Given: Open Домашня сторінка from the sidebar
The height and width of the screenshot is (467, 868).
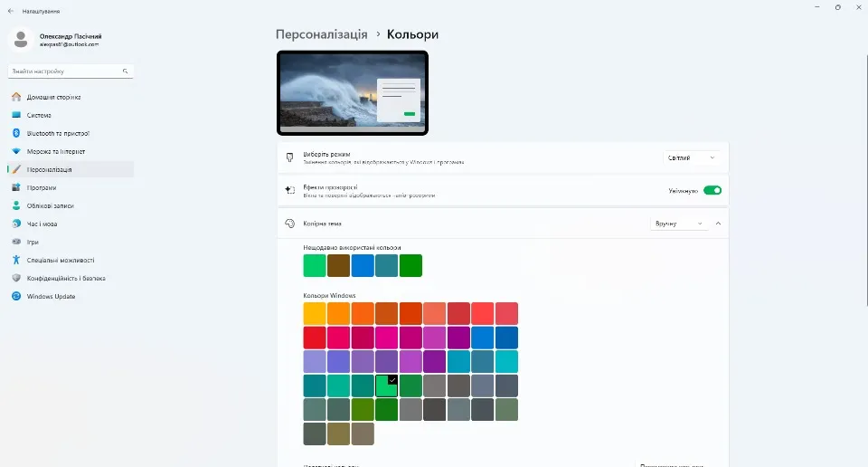Looking at the screenshot, I should 53,97.
